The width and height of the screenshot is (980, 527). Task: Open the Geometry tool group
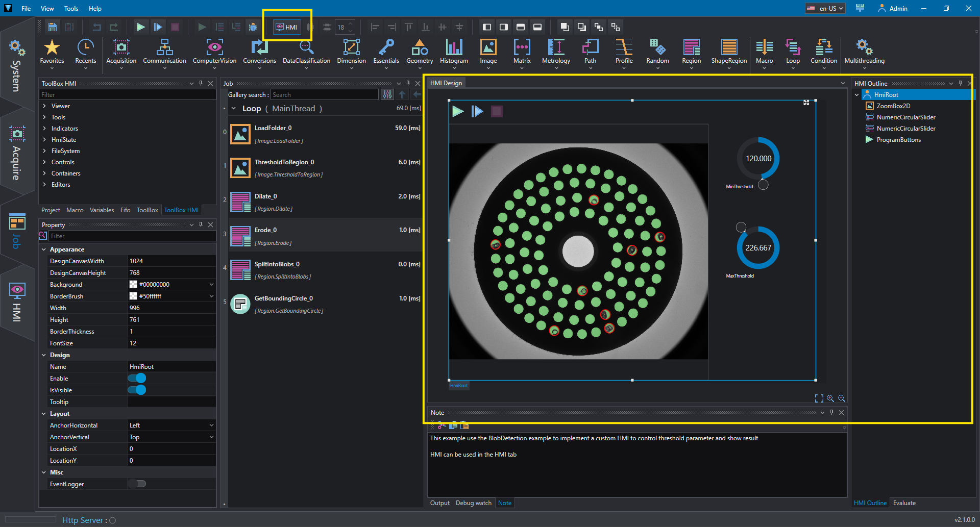pyautogui.click(x=420, y=52)
